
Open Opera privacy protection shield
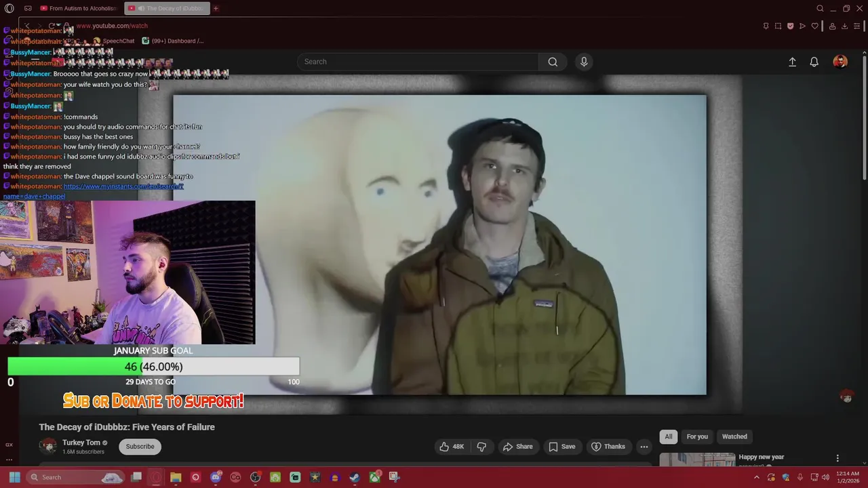pyautogui.click(x=790, y=26)
